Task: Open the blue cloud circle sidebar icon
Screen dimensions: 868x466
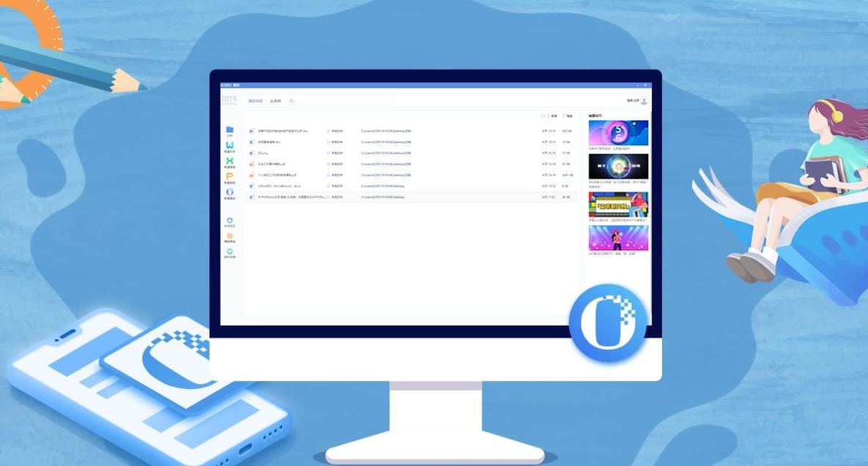Action: click(229, 220)
